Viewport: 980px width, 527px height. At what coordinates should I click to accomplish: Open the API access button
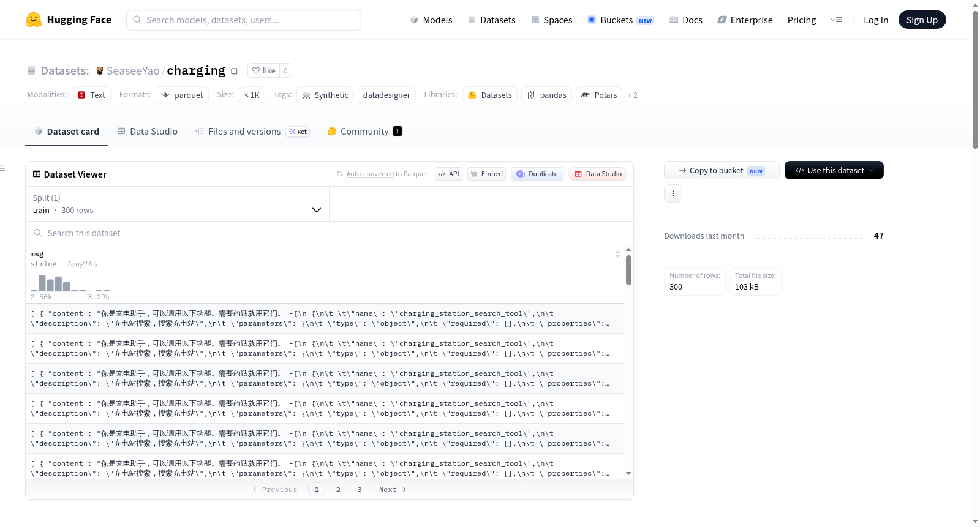click(448, 174)
